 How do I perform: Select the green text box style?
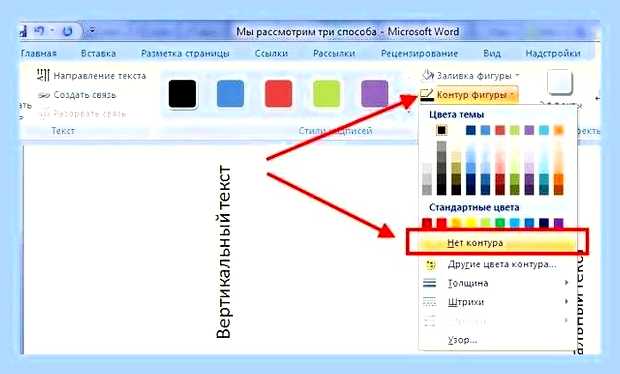click(326, 94)
